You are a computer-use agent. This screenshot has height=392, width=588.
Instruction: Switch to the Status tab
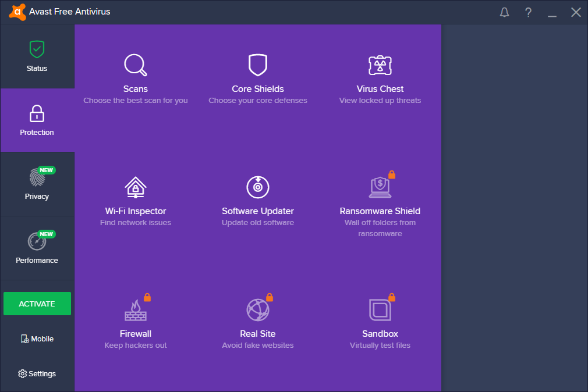coord(37,56)
